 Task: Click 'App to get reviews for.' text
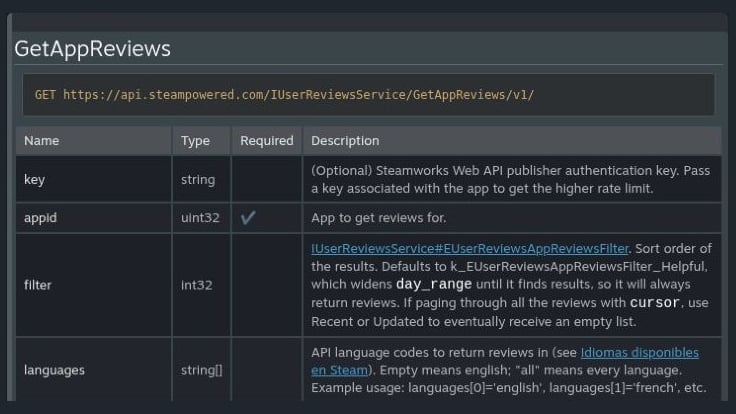coord(378,218)
